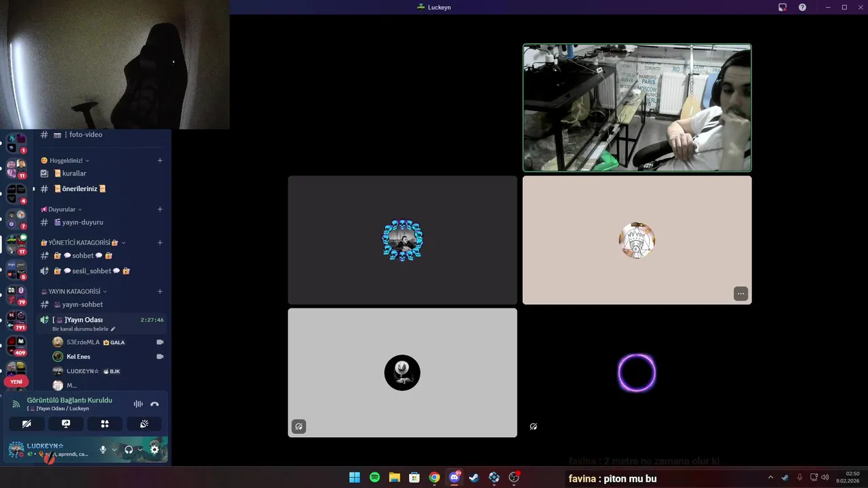The height and width of the screenshot is (488, 868).
Task: Select LUCKEYN in voice channel list
Action: pyautogui.click(x=108, y=371)
